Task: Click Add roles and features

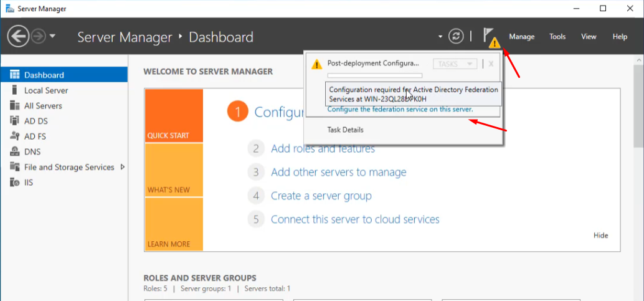Action: 323,148
